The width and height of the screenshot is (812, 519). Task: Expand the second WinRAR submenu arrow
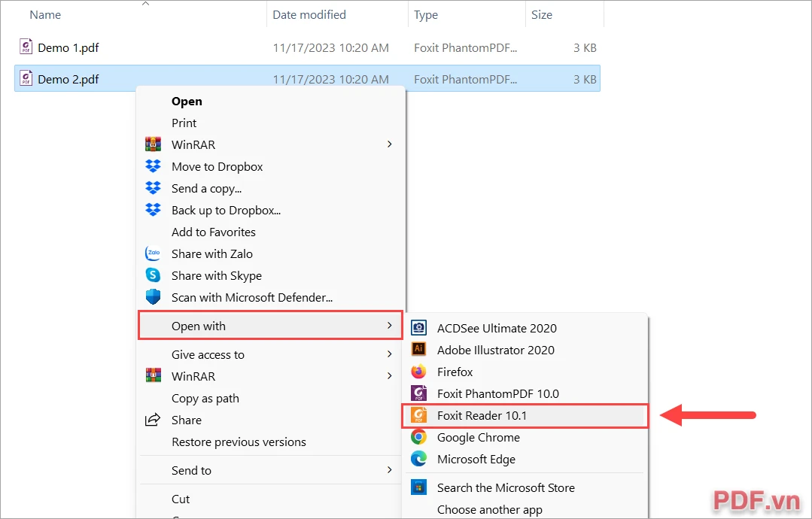tap(389, 375)
